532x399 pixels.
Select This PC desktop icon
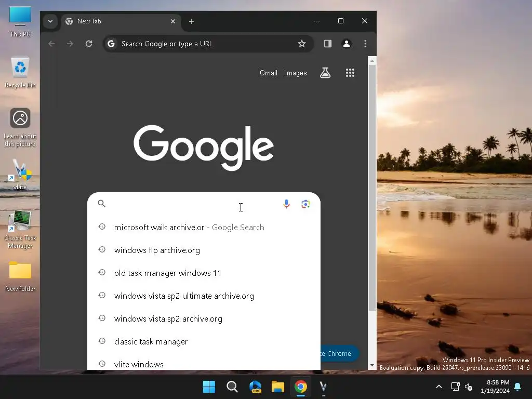coord(20,22)
